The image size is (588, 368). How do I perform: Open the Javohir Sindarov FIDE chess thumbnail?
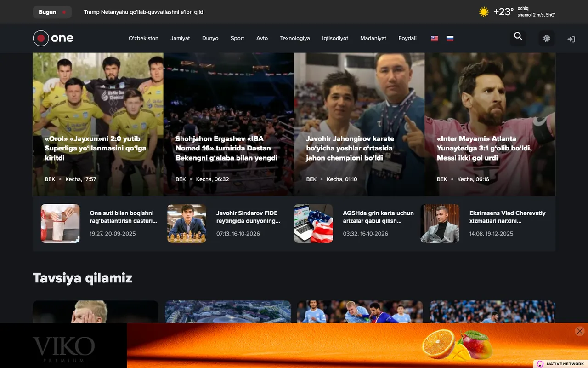(187, 224)
